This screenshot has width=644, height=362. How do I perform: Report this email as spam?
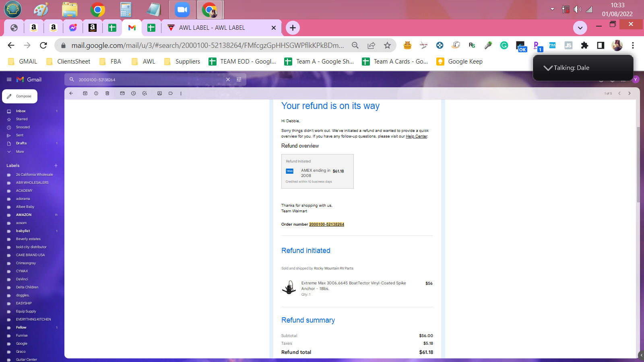(x=96, y=93)
